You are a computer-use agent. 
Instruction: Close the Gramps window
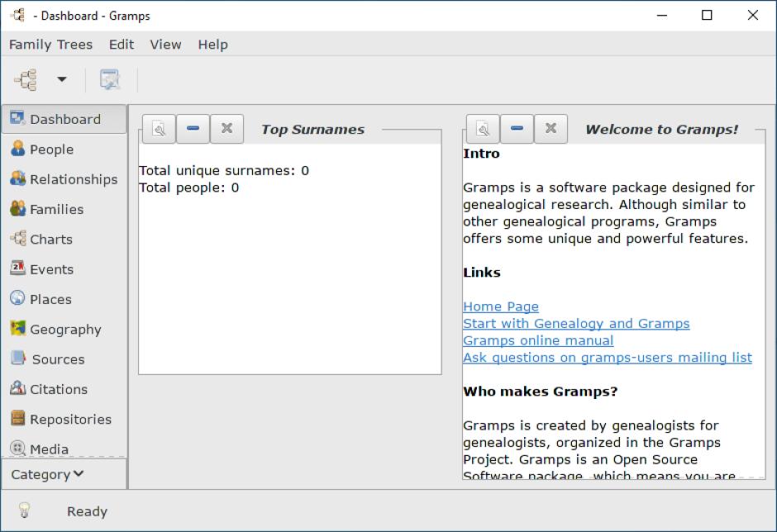753,16
